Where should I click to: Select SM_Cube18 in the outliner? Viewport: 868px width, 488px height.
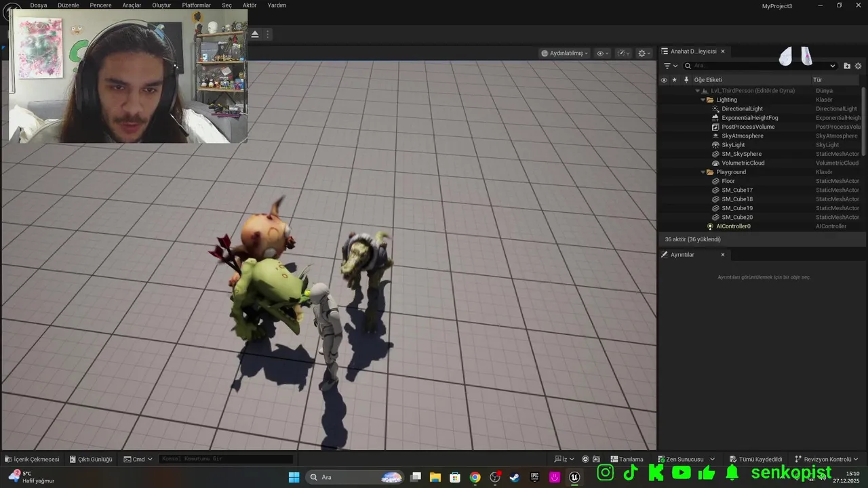coord(759,199)
